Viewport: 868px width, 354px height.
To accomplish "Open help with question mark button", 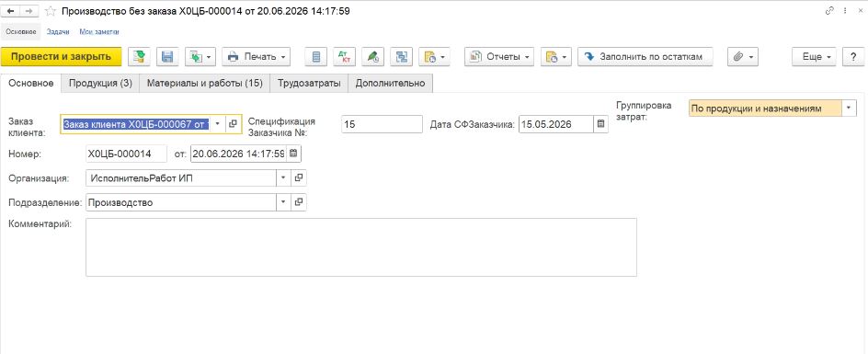I will point(853,56).
